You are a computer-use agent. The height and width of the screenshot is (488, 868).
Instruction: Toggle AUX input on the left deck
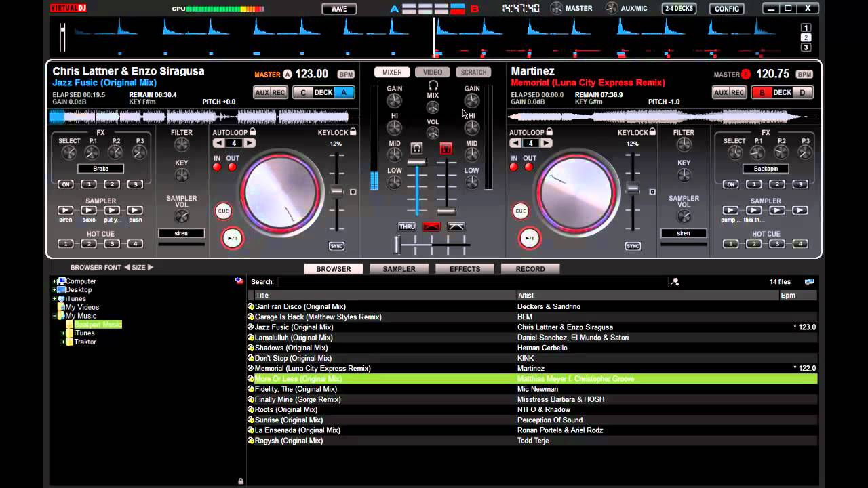click(x=262, y=92)
